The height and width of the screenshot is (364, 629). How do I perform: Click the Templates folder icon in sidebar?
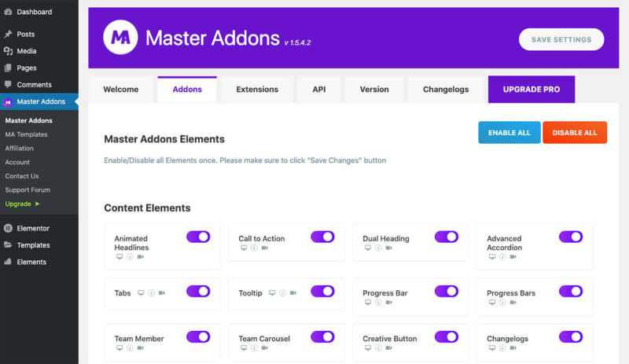pos(8,245)
